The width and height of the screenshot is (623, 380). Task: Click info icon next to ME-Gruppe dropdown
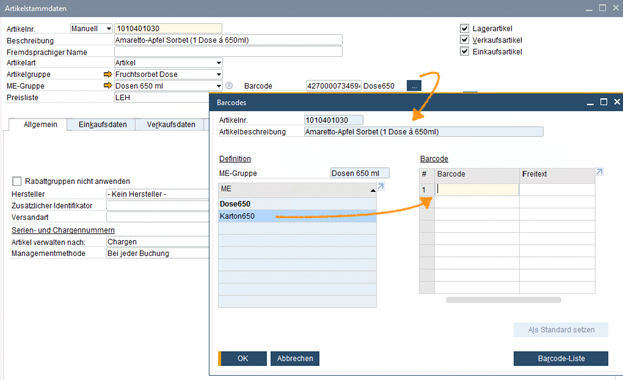pos(229,86)
